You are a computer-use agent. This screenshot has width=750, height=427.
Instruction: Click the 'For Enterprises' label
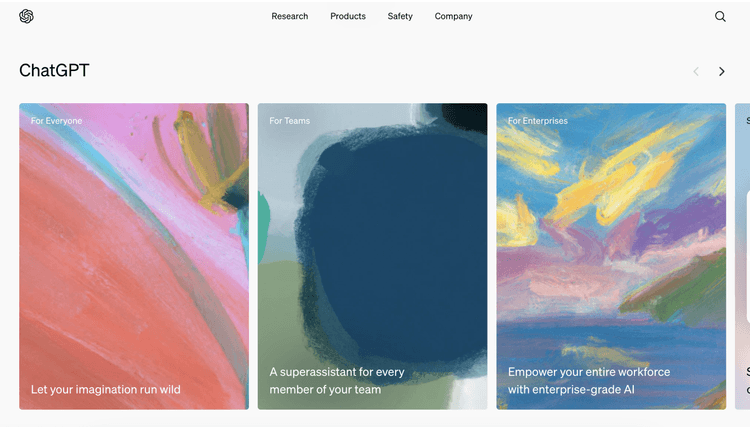click(538, 121)
